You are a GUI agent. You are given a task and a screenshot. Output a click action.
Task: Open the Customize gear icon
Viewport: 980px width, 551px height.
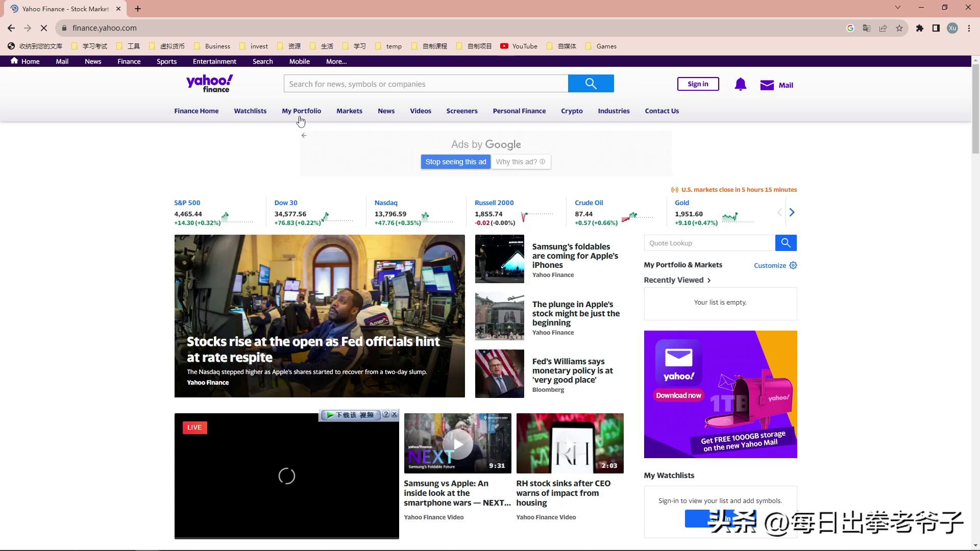click(793, 265)
